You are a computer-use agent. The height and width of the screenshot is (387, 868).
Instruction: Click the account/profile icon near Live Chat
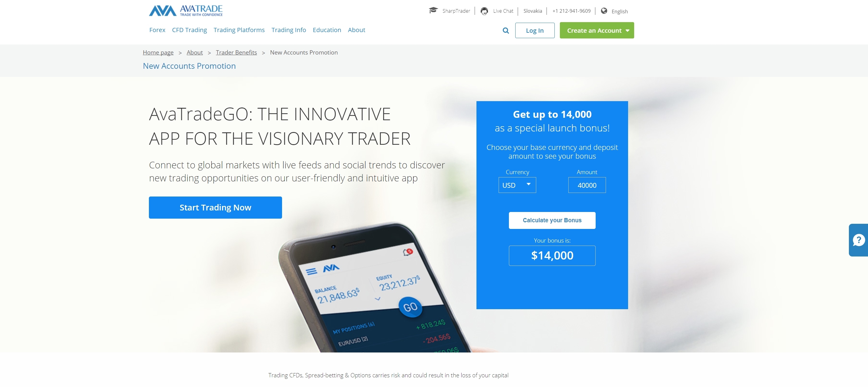point(484,11)
